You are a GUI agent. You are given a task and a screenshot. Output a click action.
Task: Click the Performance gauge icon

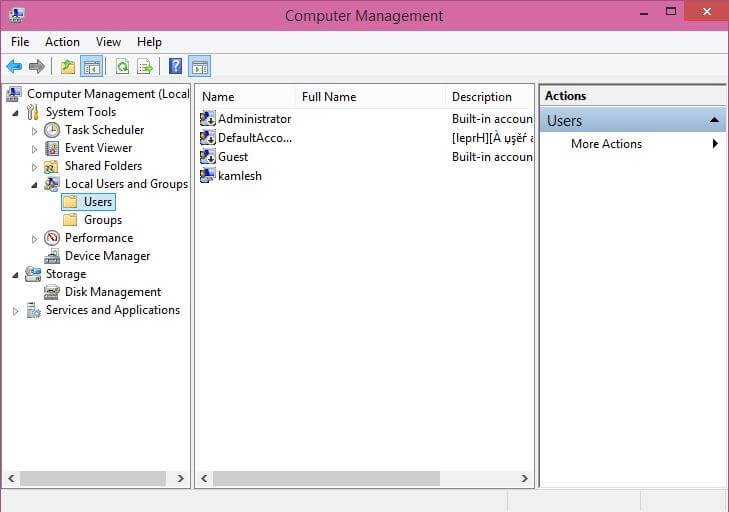[52, 238]
